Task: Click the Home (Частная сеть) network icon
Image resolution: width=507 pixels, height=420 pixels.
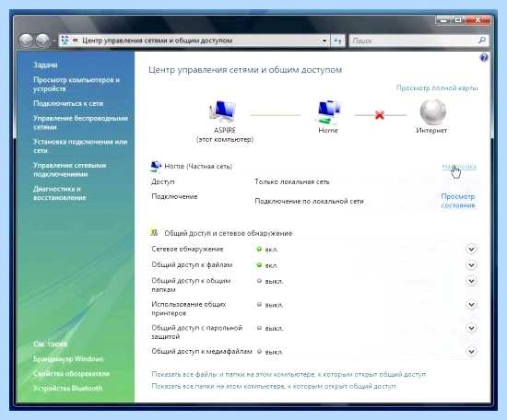Action: (x=156, y=166)
